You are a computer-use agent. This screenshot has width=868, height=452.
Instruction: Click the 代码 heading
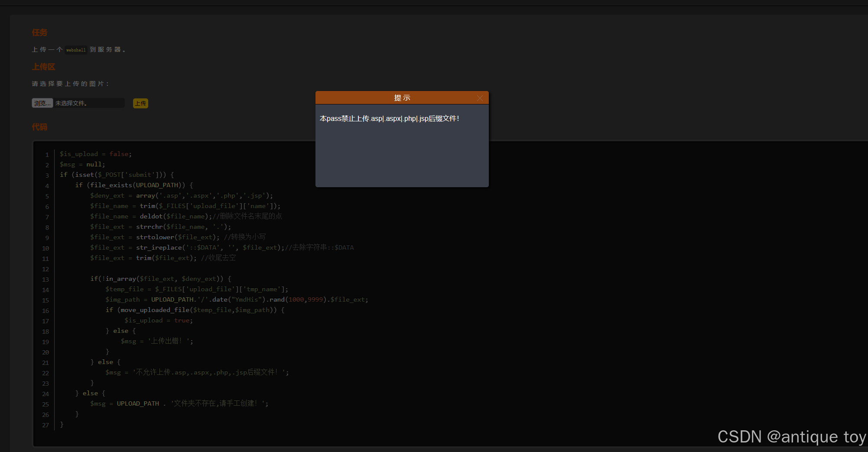[39, 127]
